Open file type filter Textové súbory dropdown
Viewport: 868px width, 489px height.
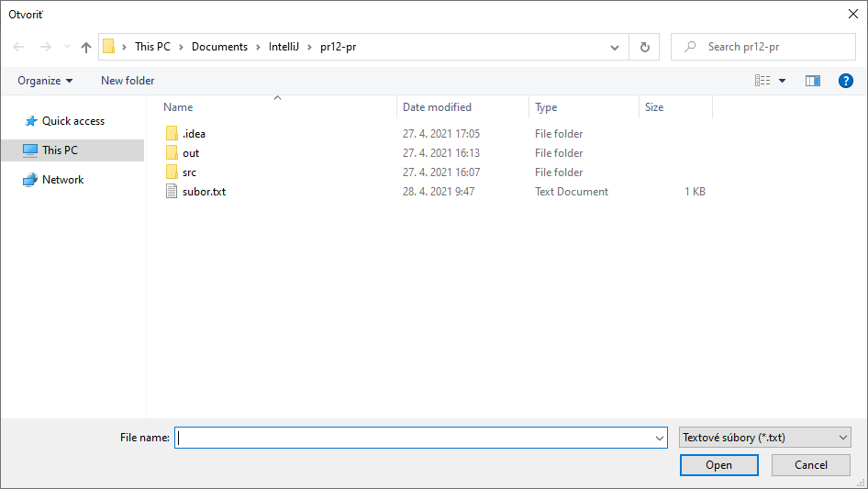point(764,438)
